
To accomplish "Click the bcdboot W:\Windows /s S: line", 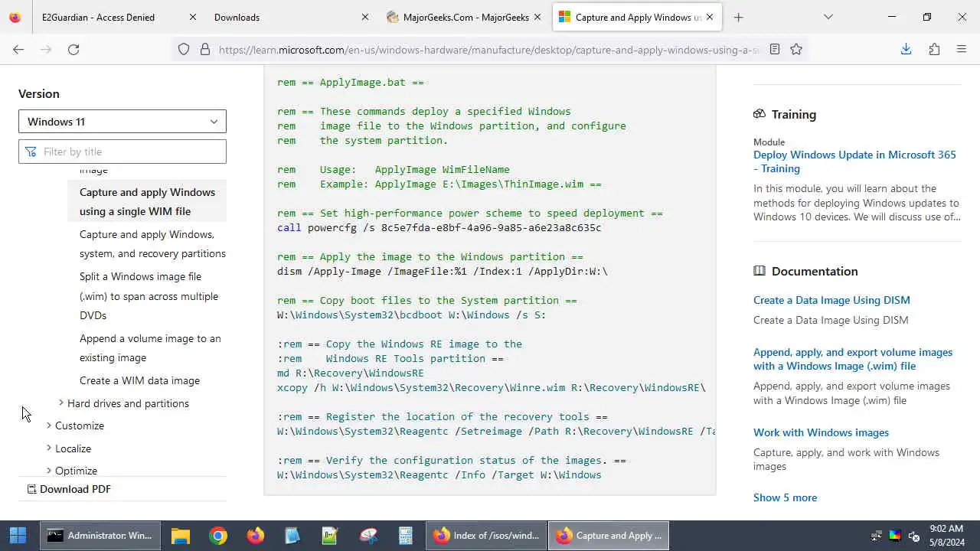I will pos(412,315).
